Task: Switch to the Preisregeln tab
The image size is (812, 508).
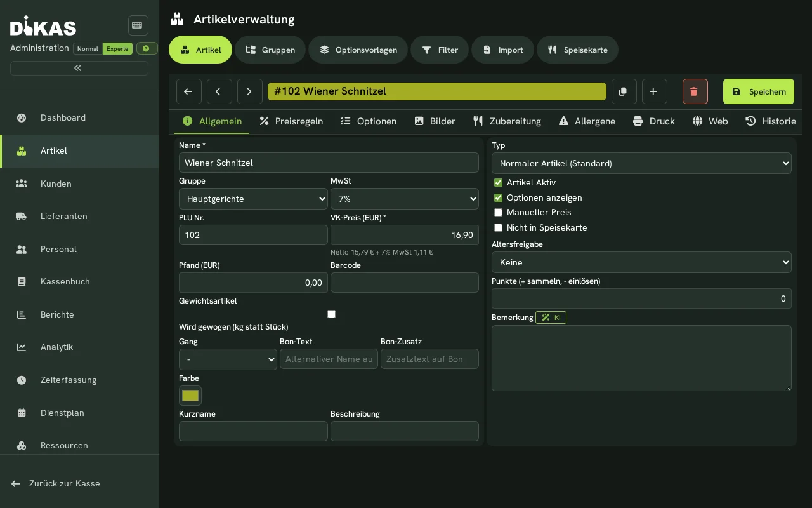Action: point(291,121)
